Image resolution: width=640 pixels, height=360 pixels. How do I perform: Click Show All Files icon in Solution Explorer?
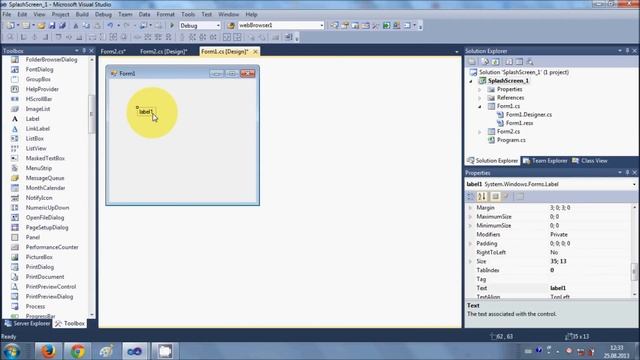coord(486,62)
